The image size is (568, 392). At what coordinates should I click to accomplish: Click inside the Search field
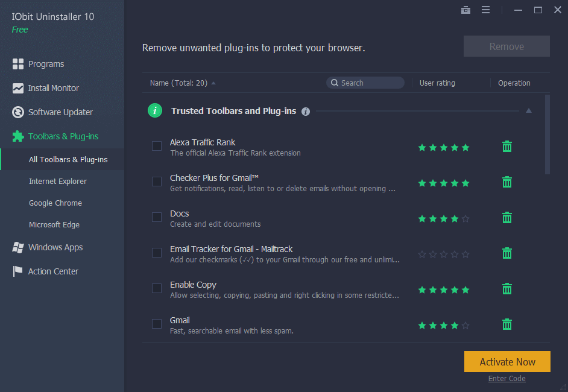(365, 83)
